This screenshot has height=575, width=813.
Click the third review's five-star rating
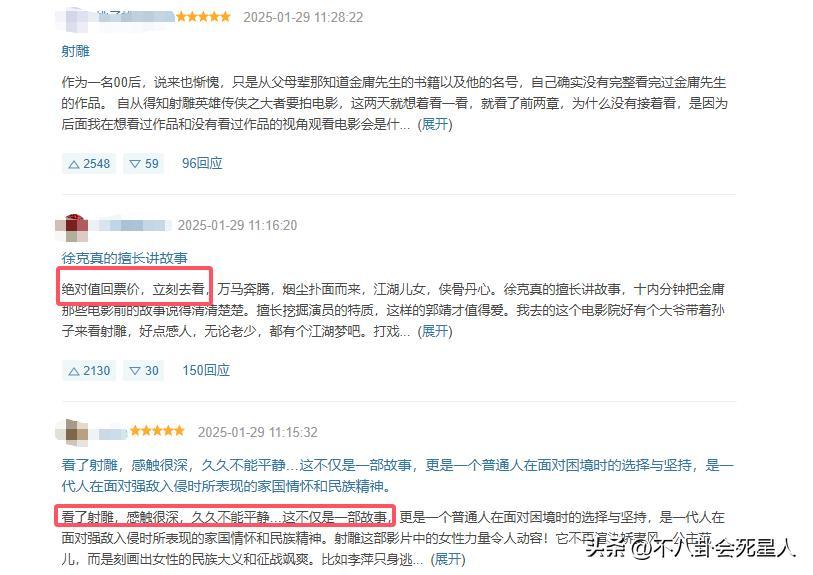[x=157, y=431]
